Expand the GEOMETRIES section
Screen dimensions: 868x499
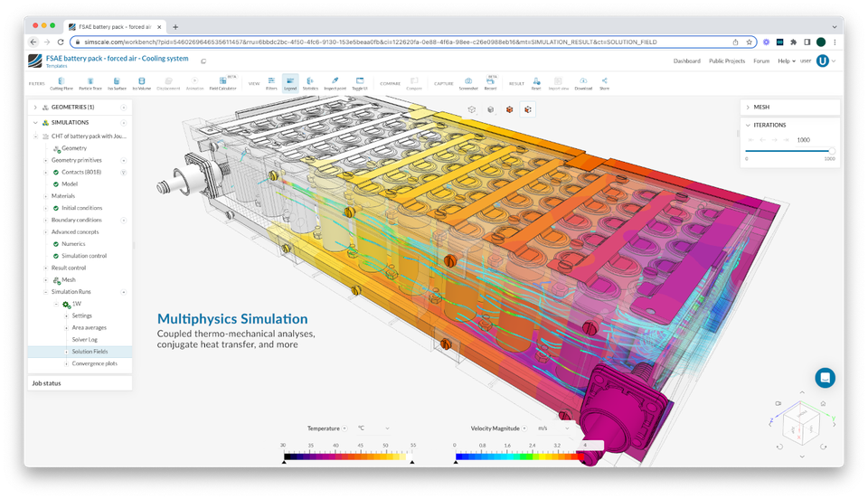[x=35, y=107]
